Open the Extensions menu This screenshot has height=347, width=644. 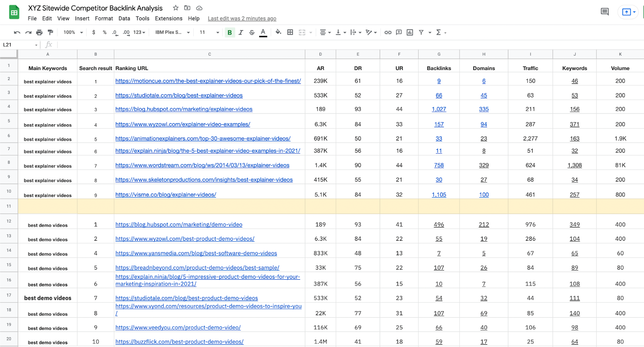[169, 19]
